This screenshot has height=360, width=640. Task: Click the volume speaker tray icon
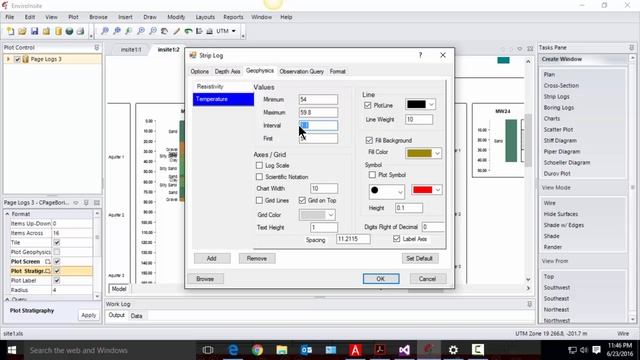coord(584,350)
